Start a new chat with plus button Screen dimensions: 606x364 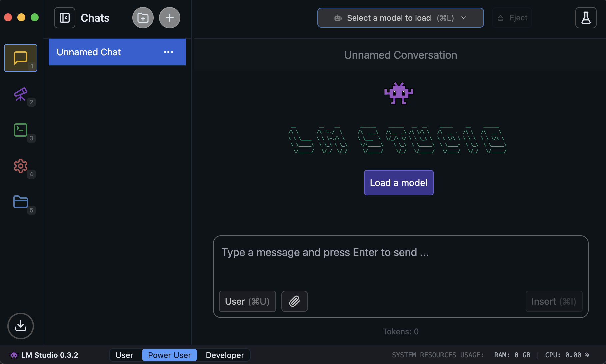(x=170, y=18)
